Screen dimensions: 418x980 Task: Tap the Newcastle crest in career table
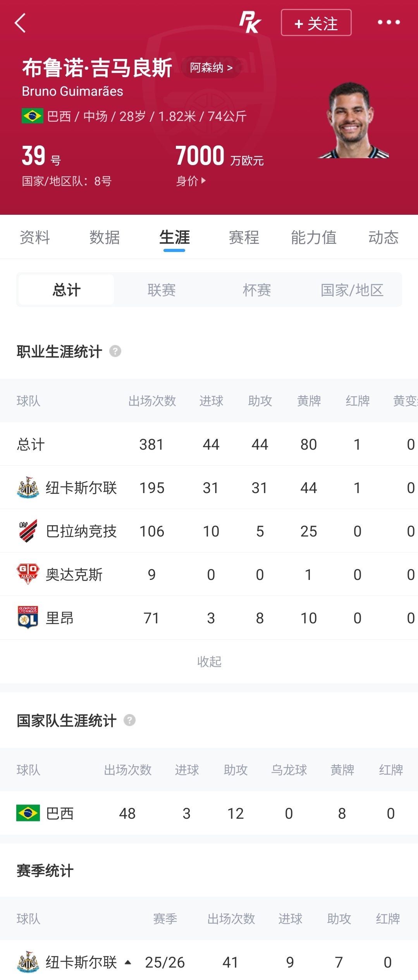point(28,487)
